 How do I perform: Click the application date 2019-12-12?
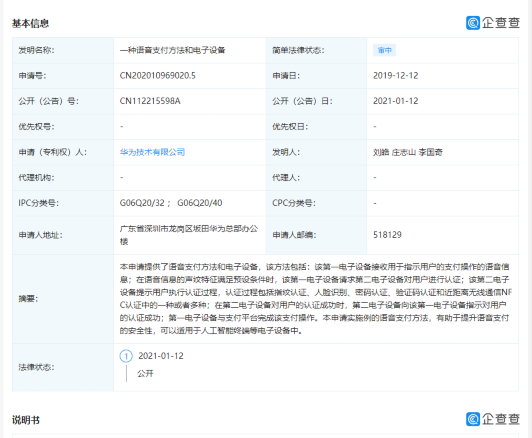(396, 75)
